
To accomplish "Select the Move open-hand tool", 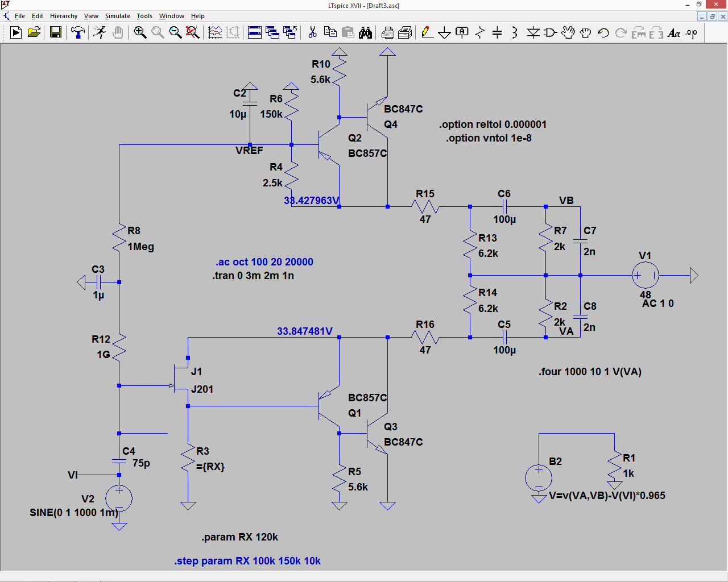I will pos(568,32).
